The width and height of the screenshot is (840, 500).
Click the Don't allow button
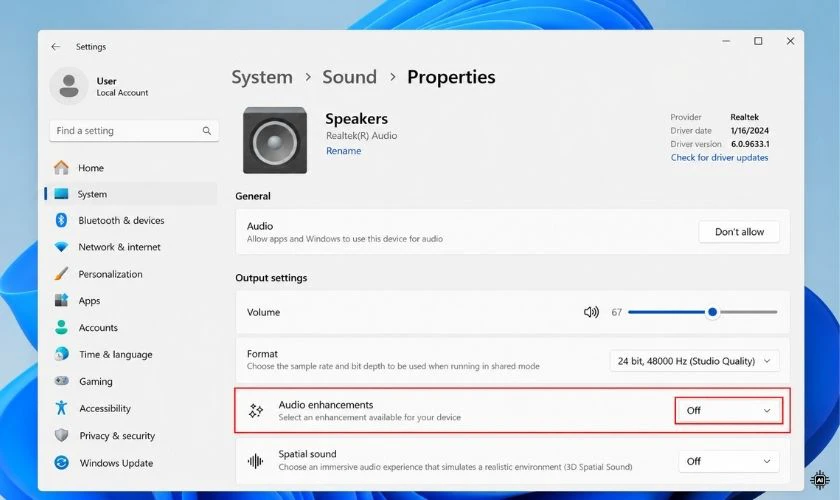coord(739,232)
